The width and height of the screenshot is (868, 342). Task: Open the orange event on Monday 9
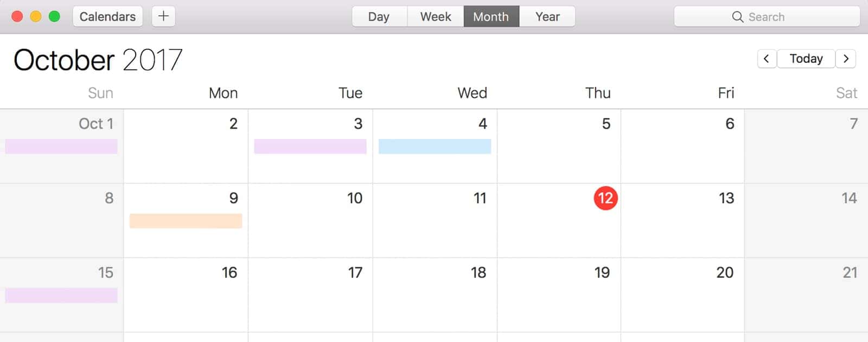[186, 221]
